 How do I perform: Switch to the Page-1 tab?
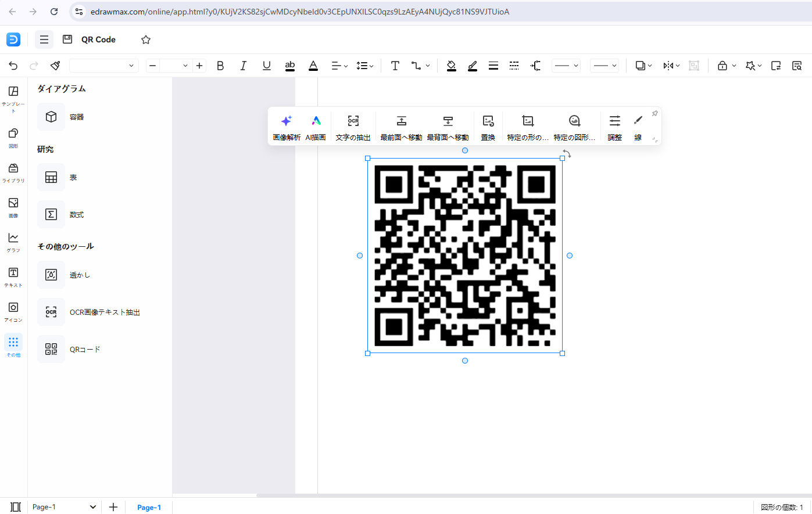149,507
